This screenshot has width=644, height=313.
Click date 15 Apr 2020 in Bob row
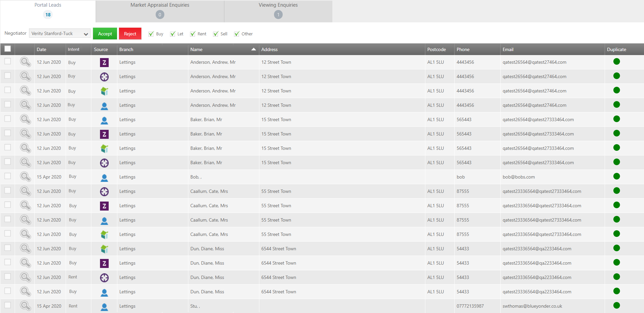(49, 177)
